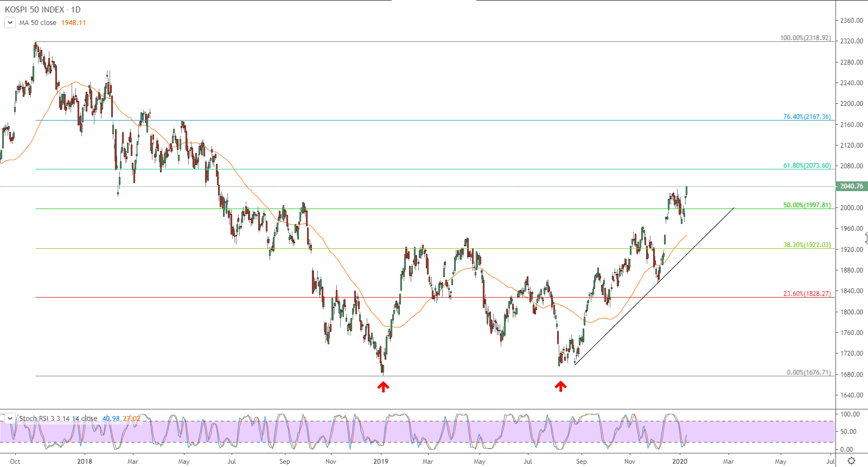
Task: Click the Mar label right after 2020
Action: [729, 462]
